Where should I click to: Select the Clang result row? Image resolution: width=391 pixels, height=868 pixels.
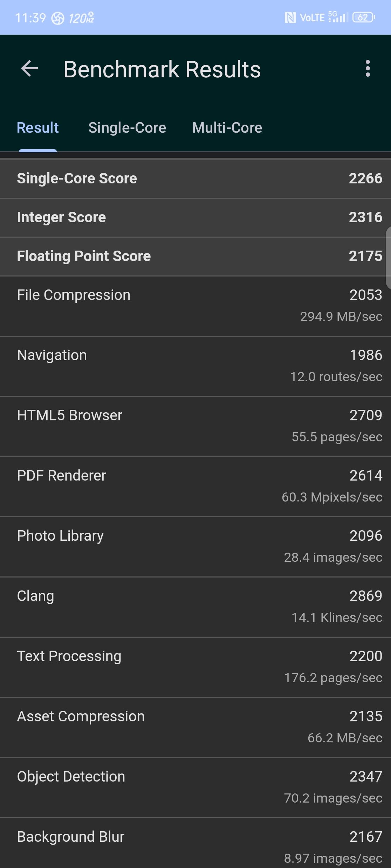click(195, 607)
